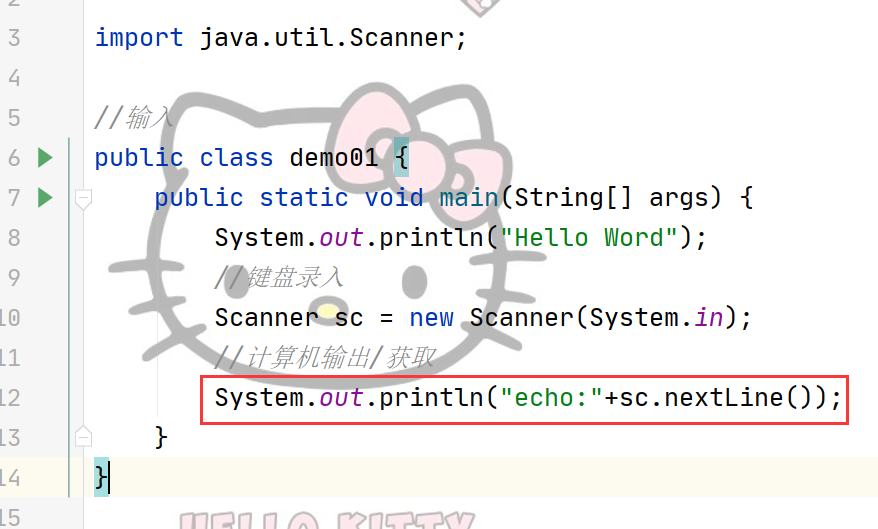878x529 pixels.
Task: Click comment '//键盘录入'
Action: point(279,278)
